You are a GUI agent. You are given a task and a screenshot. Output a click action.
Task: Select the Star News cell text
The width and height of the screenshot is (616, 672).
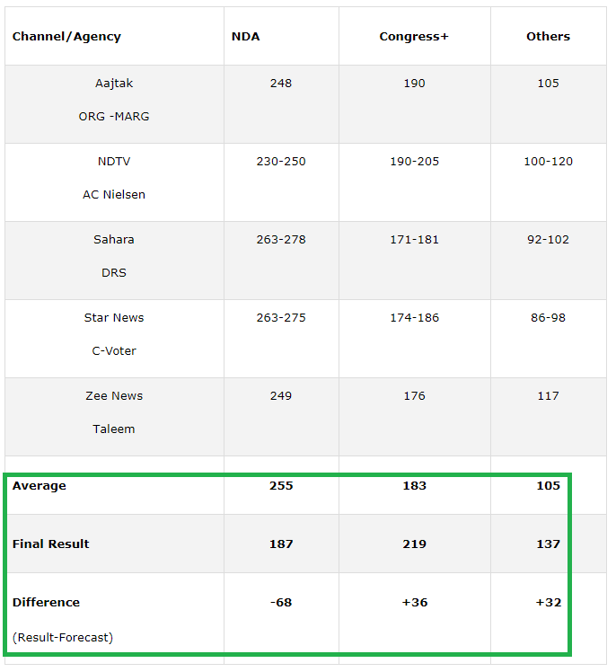point(114,318)
